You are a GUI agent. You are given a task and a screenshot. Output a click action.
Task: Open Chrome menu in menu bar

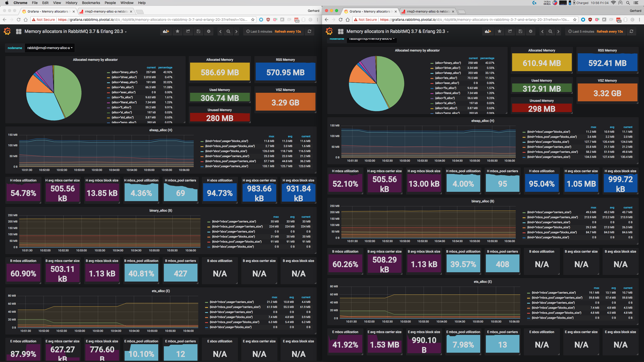[x=20, y=3]
